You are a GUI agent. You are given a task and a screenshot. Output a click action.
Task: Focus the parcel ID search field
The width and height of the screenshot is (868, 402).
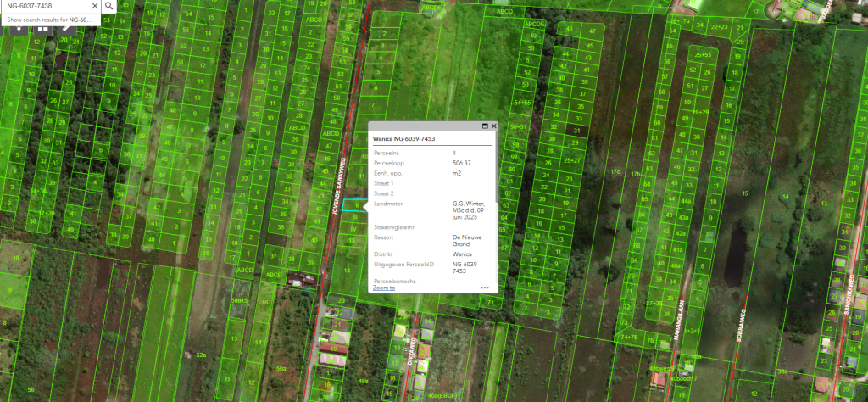tap(47, 6)
